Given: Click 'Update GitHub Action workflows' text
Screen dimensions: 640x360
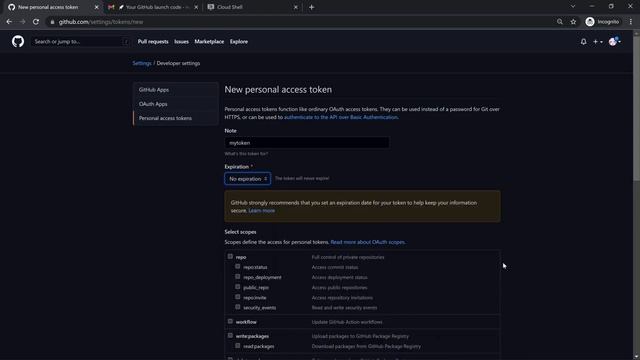Looking at the screenshot, I should point(347,322).
